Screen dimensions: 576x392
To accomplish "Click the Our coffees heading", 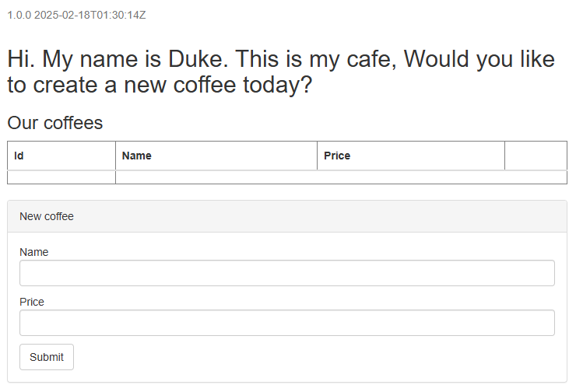I will pos(54,123).
